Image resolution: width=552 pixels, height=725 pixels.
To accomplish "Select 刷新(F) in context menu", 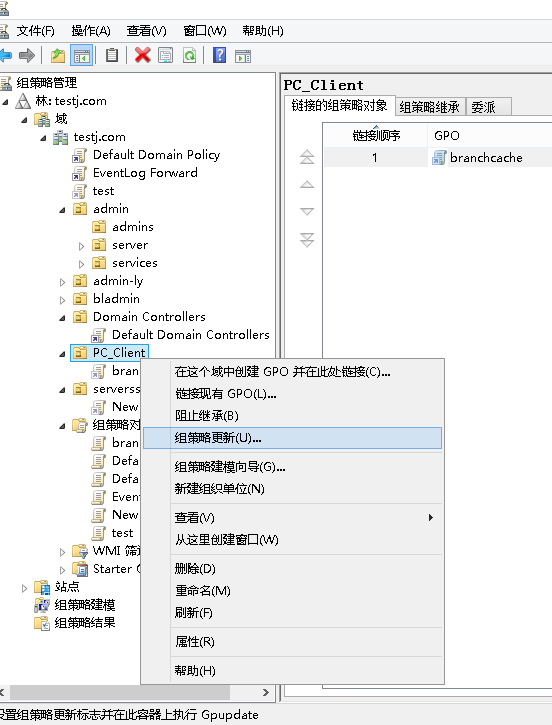I will coord(292,613).
